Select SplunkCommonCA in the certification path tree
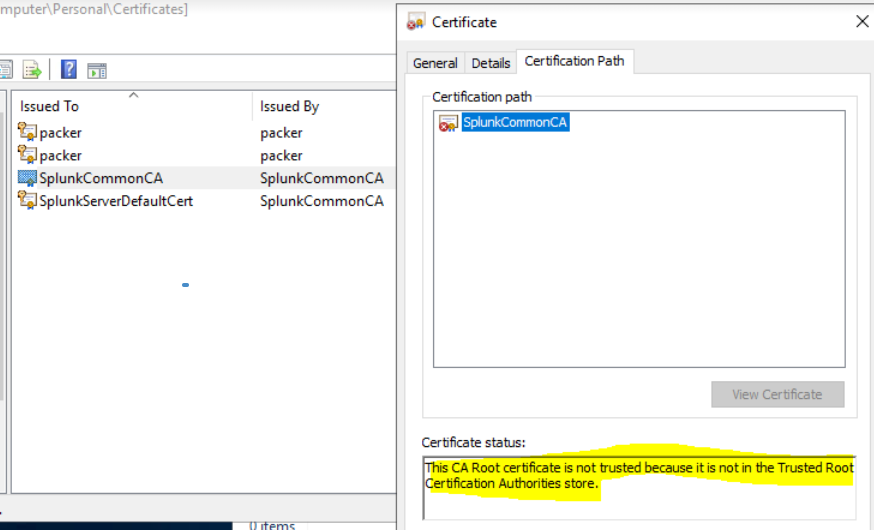Viewport: 874px width, 530px height. (515, 122)
